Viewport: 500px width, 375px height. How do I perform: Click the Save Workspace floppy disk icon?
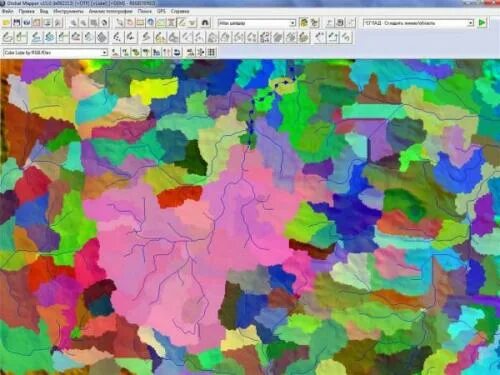pos(17,23)
